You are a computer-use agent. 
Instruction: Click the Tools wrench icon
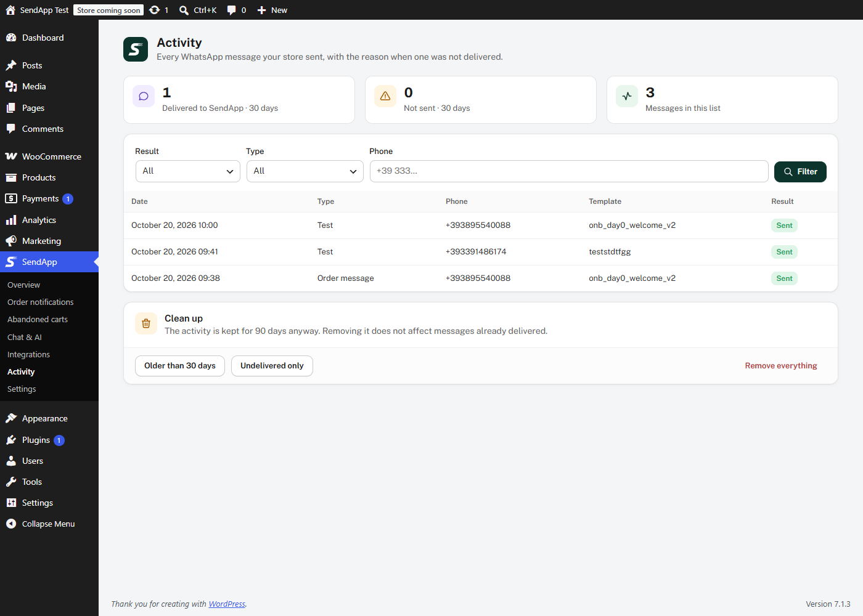[x=11, y=482]
